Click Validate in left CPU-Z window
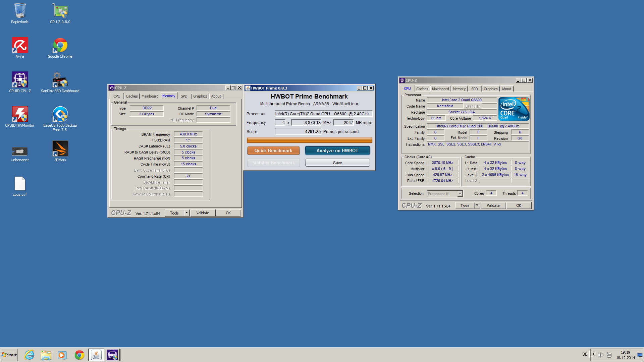This screenshot has width=644, height=362. (203, 213)
